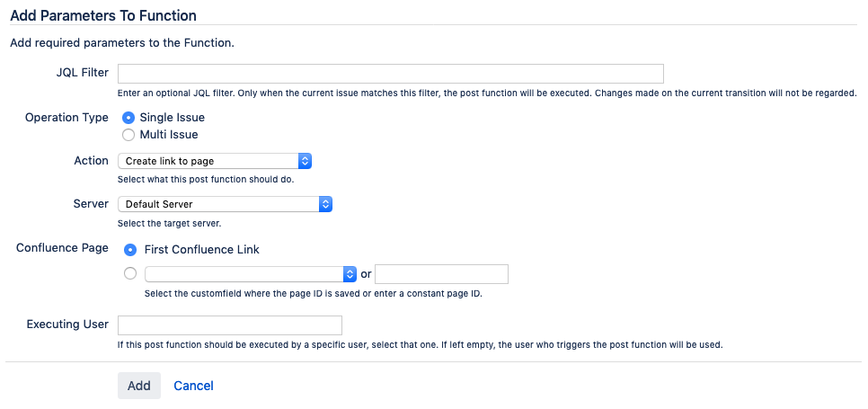Click into the JQL Filter text field

(x=390, y=74)
